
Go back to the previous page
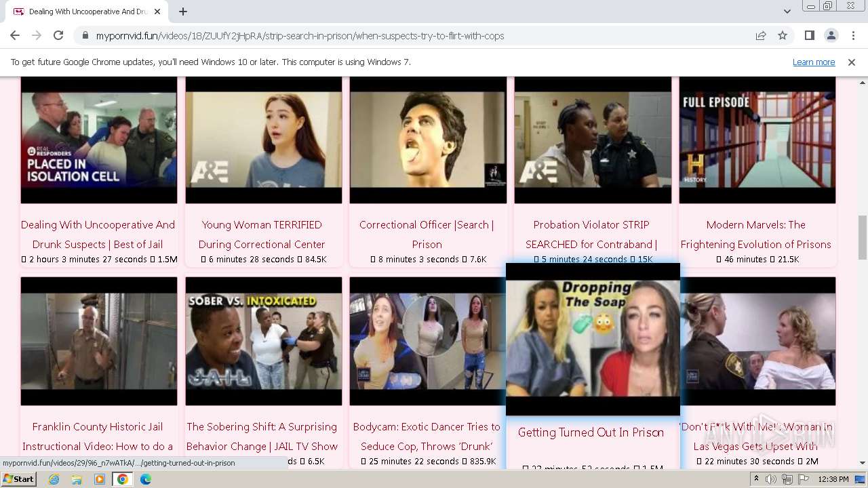(15, 35)
